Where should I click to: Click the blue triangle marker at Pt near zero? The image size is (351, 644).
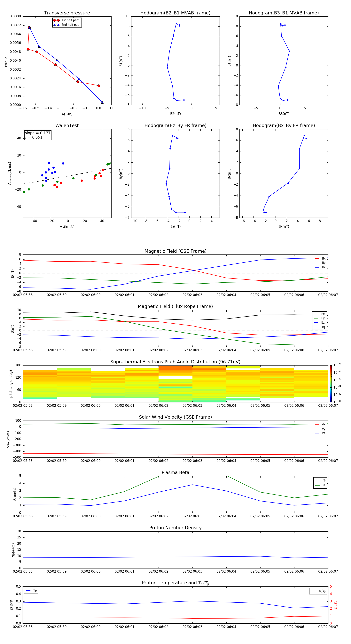102,102
